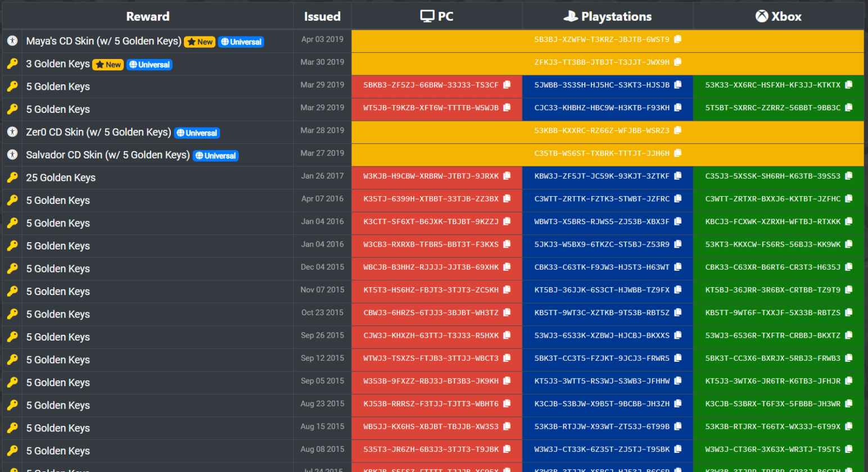Viewport: 868px width, 472px height.
Task: Click the Universal badge on Salvador CD Skin
Action: point(216,156)
